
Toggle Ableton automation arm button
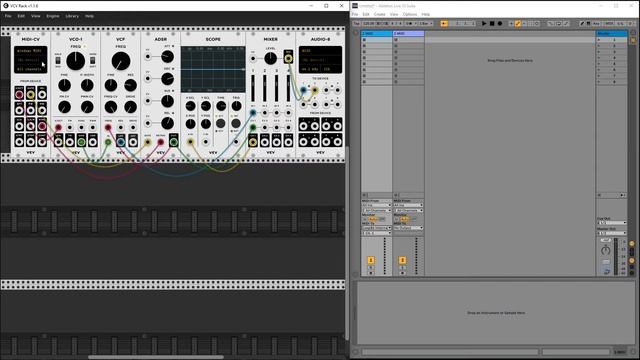click(518, 24)
